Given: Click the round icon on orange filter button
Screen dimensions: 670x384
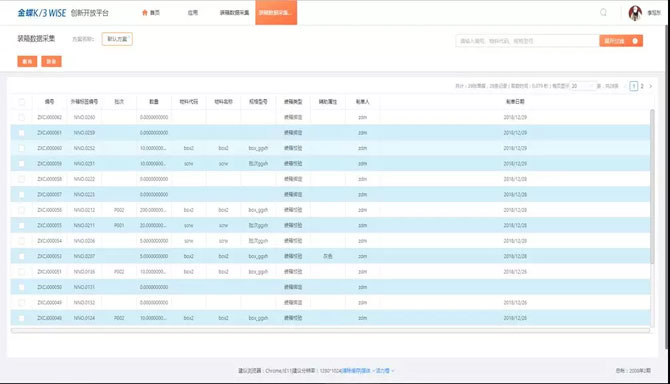Looking at the screenshot, I should [635, 41].
